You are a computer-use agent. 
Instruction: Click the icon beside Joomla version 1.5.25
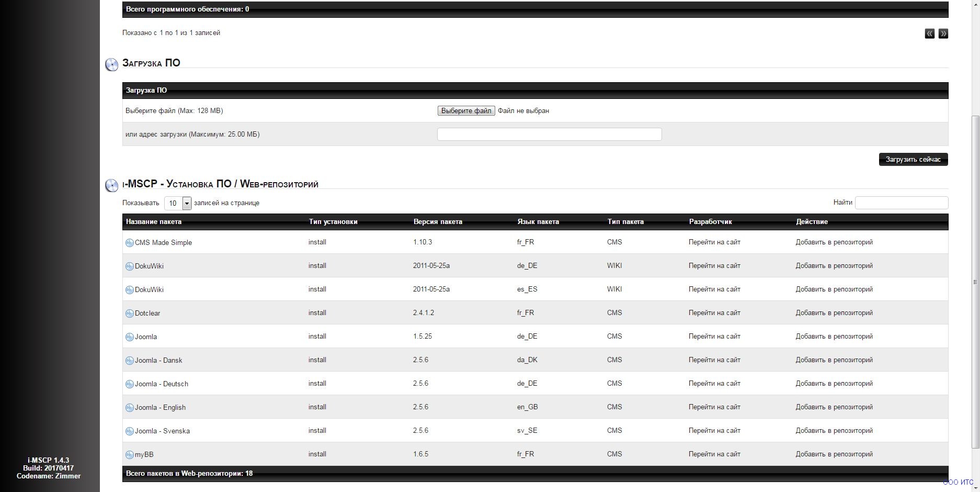pyautogui.click(x=130, y=337)
